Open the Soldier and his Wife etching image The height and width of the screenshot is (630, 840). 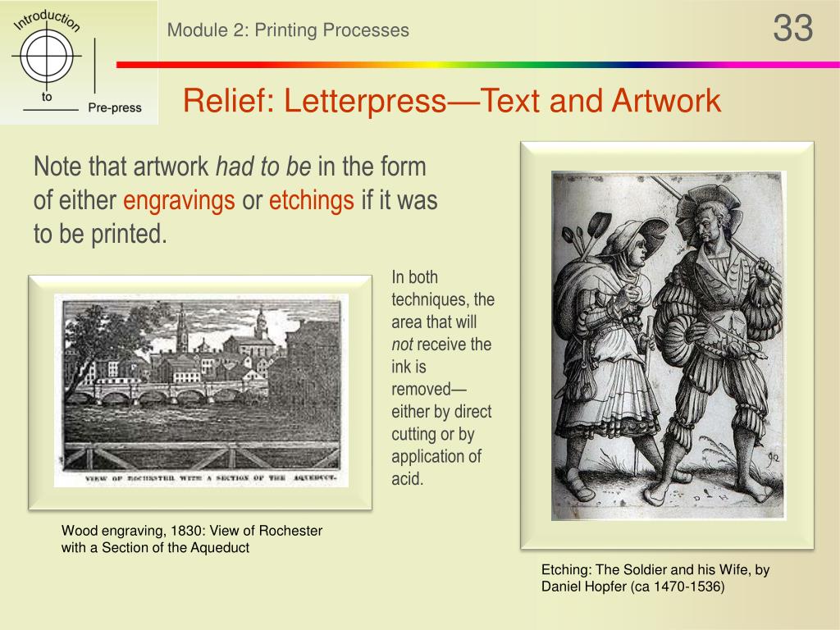pos(668,345)
